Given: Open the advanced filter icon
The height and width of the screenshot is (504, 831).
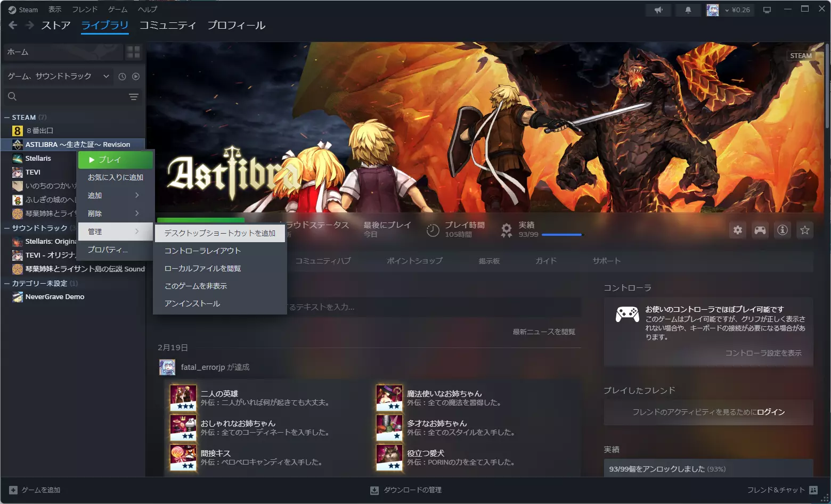Looking at the screenshot, I should [134, 96].
